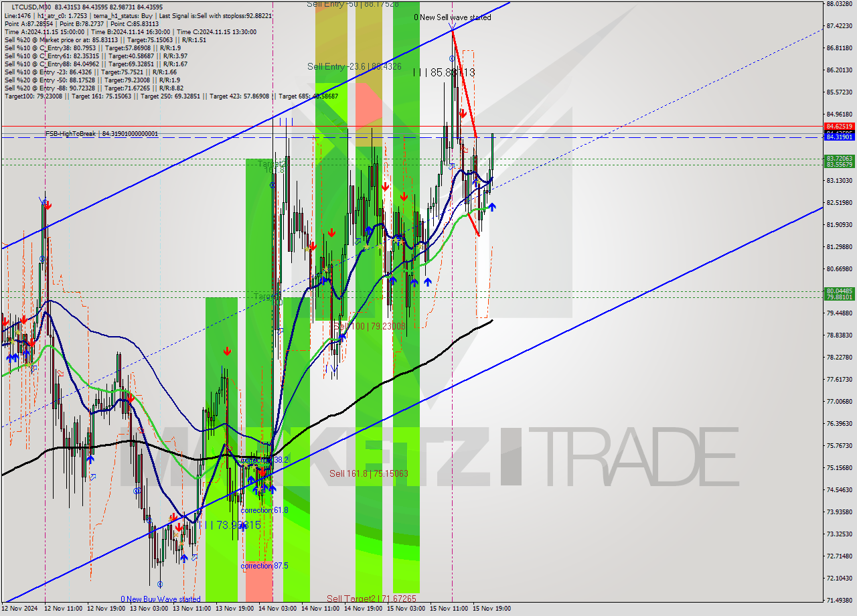The height and width of the screenshot is (616, 857).
Task: Click the '14 Nov 03:00' time axis label
Action: click(278, 609)
